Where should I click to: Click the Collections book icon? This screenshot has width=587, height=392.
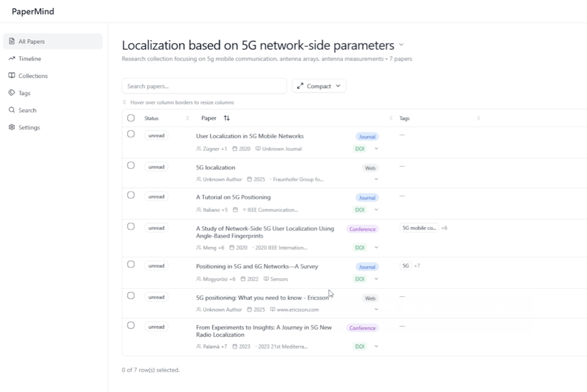pos(12,76)
